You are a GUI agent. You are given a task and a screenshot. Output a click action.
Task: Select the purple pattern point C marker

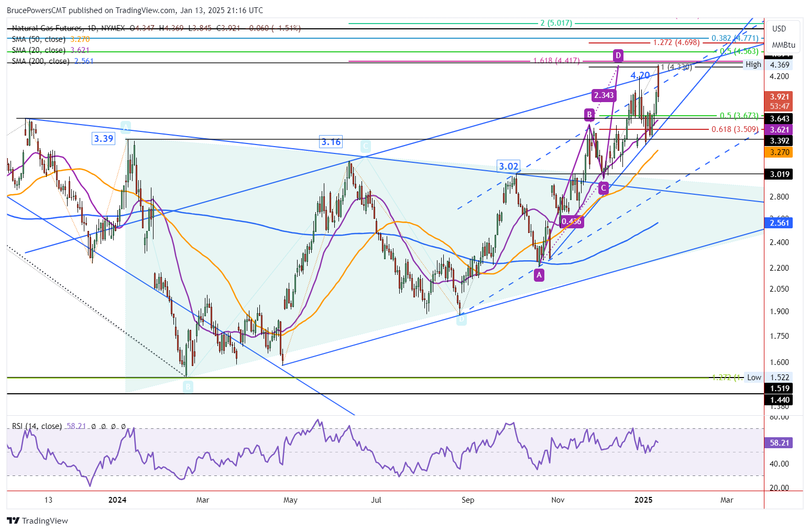click(603, 187)
